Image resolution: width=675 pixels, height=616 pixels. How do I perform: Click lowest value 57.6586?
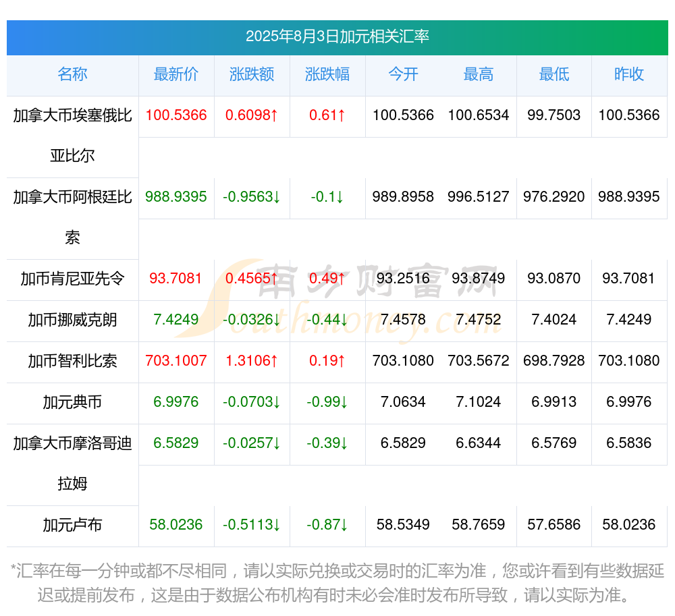pyautogui.click(x=554, y=525)
